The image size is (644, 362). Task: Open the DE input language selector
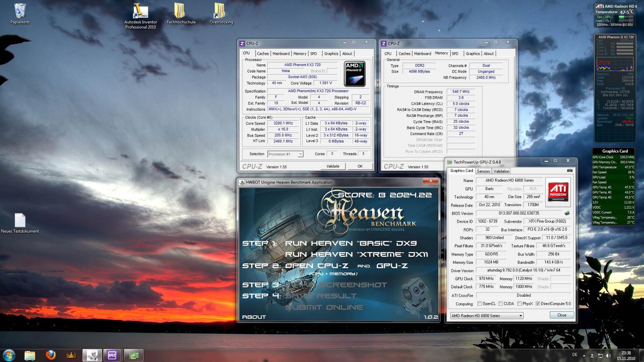point(575,355)
